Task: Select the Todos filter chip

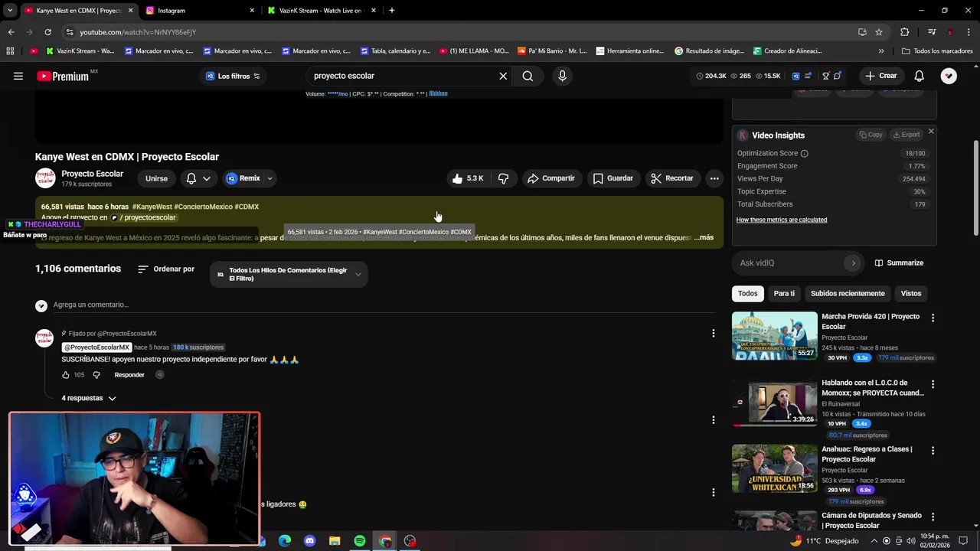Action: 748,294
